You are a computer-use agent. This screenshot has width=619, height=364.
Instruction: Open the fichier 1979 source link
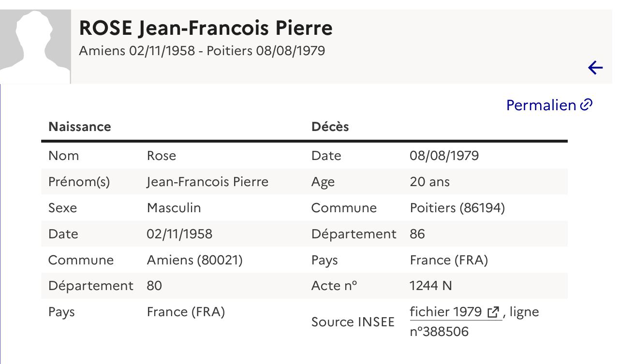pos(456,312)
